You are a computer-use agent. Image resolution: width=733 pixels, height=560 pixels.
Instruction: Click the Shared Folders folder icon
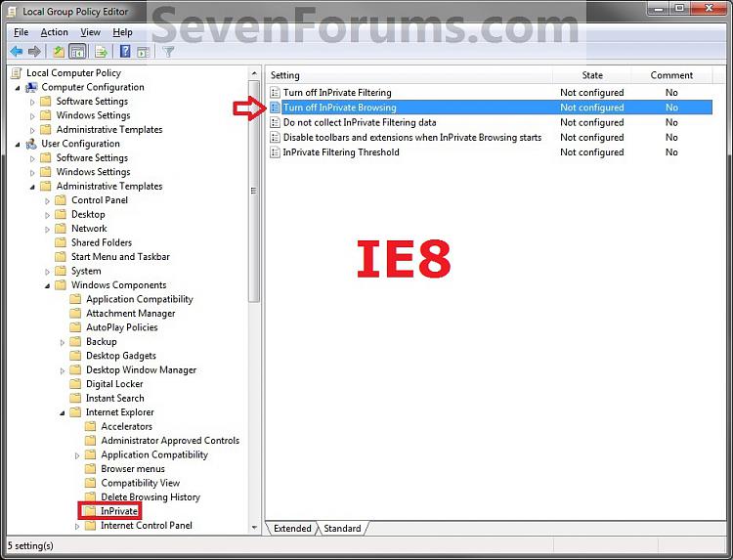61,242
